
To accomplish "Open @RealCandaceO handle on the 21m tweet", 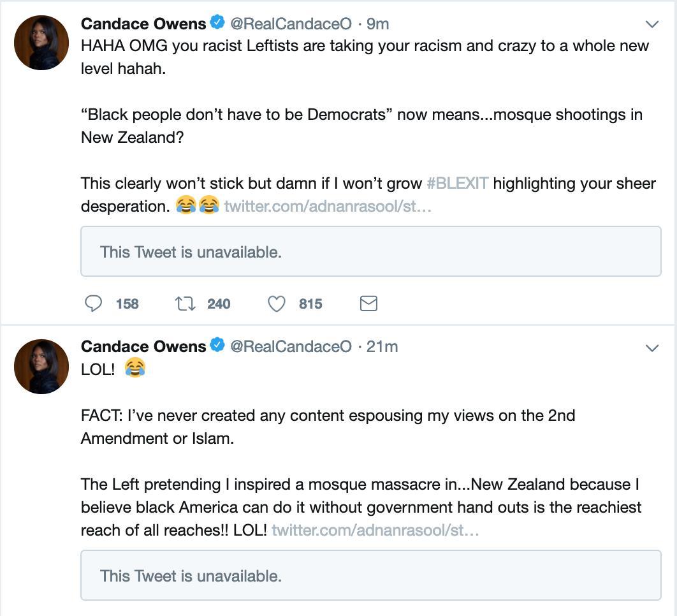I will point(291,346).
